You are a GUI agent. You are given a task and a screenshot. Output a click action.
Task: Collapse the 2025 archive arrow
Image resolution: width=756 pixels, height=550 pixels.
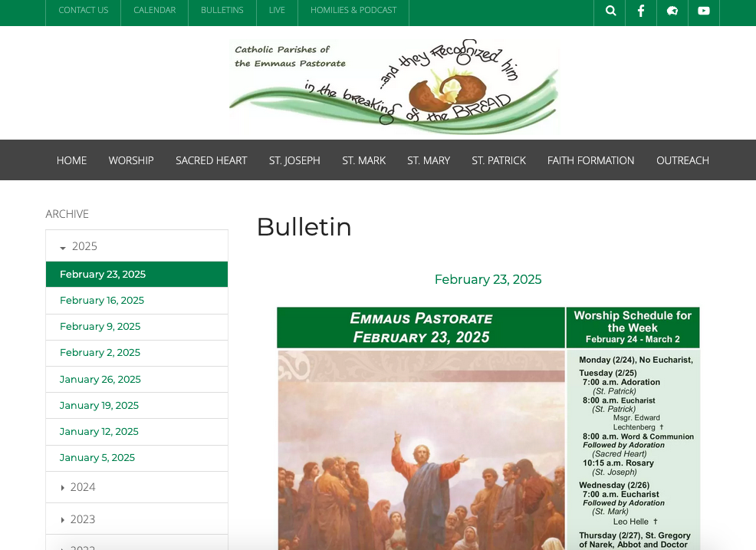(63, 248)
